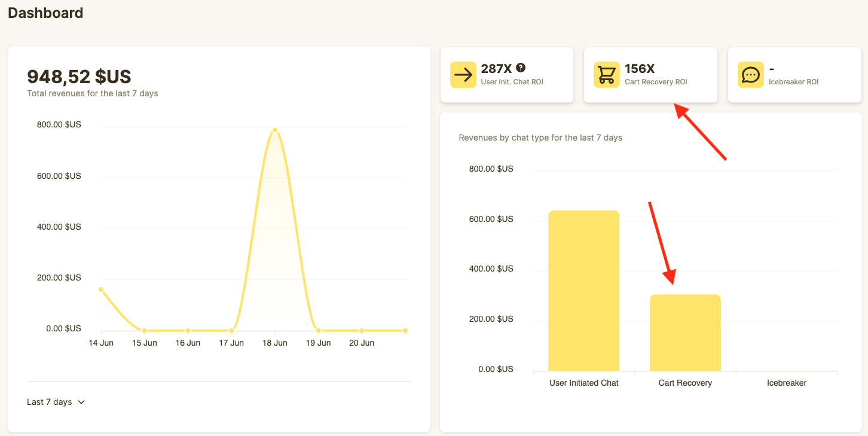Click the 19 Jun data point
The height and width of the screenshot is (436, 868).
(318, 330)
